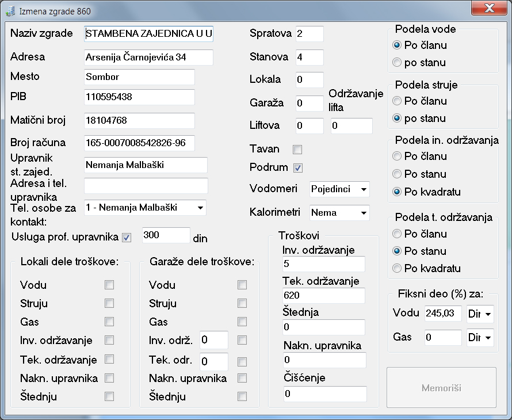This screenshot has width=512, height=420.
Task: Check Vodu under Lokali dele troškove
Action: point(109,285)
